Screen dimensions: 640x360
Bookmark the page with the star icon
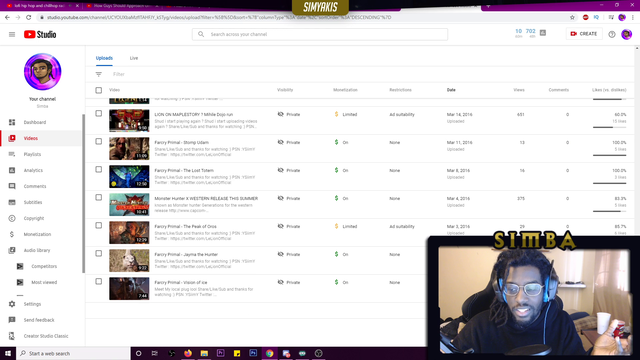[x=572, y=18]
